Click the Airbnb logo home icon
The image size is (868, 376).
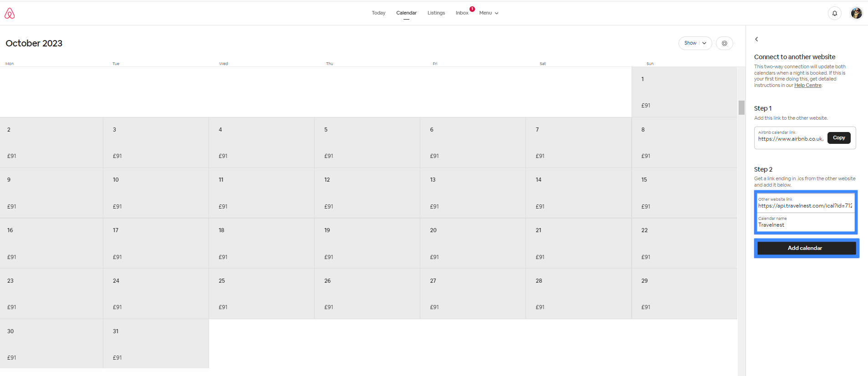[10, 14]
